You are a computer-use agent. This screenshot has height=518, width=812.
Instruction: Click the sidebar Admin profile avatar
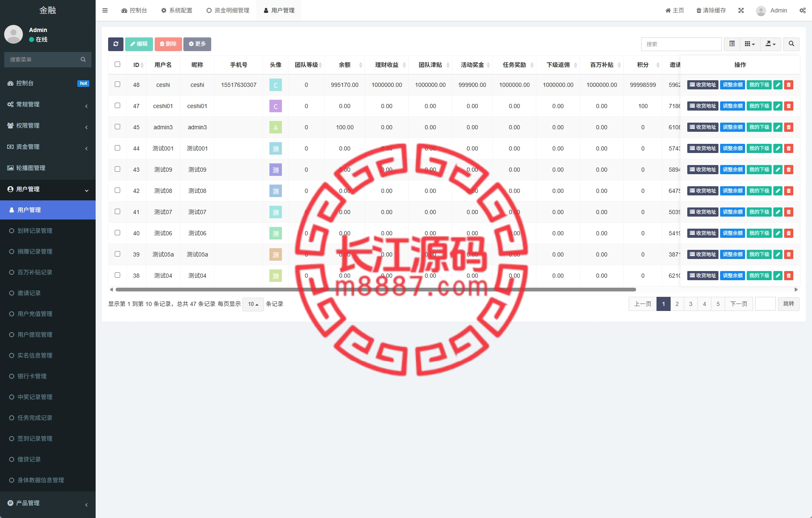[13, 34]
